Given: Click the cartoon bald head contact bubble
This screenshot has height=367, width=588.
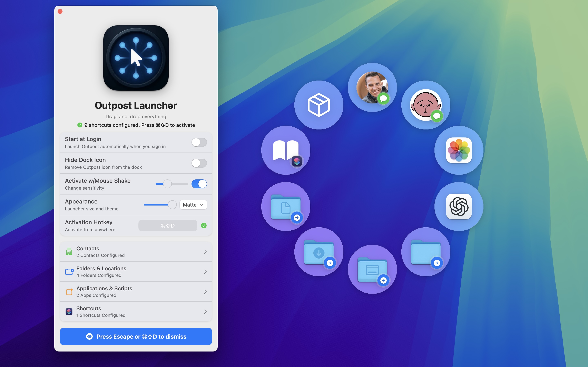Looking at the screenshot, I should pyautogui.click(x=425, y=105).
